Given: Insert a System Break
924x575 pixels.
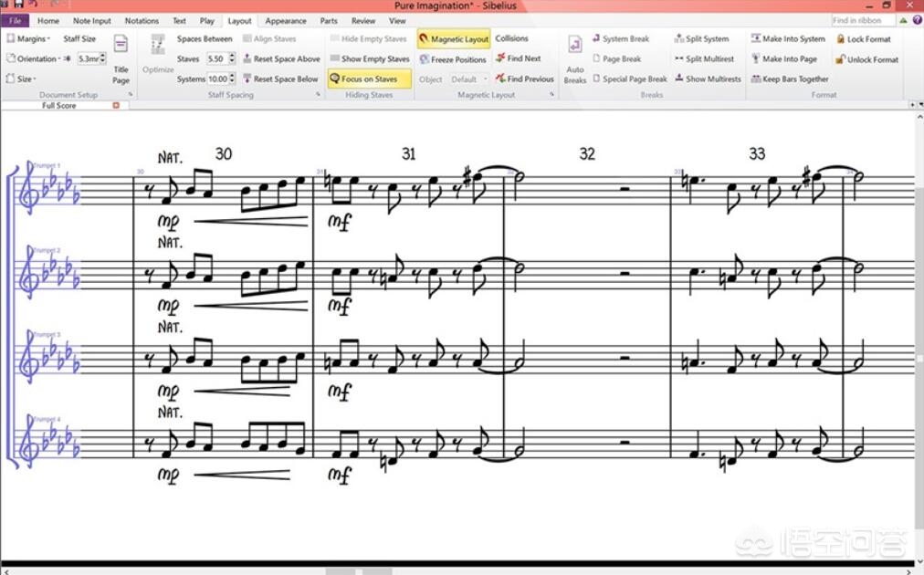Looking at the screenshot, I should (621, 39).
